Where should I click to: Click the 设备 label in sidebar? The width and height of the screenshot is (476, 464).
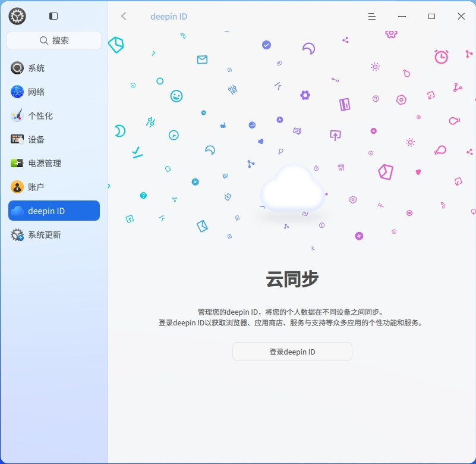pyautogui.click(x=36, y=139)
